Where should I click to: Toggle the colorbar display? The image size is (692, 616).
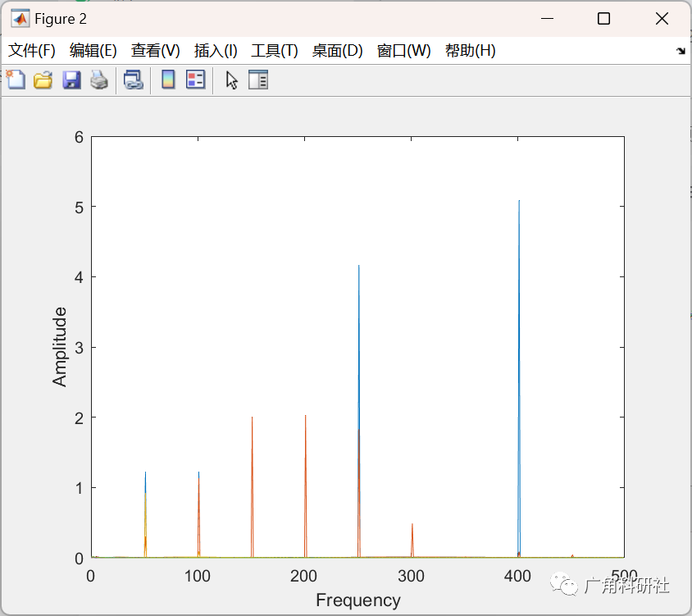169,80
